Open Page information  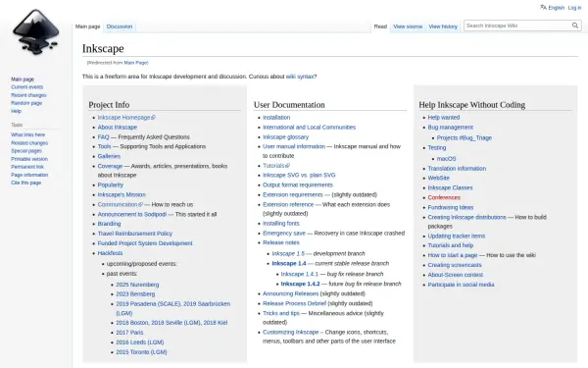[29, 175]
